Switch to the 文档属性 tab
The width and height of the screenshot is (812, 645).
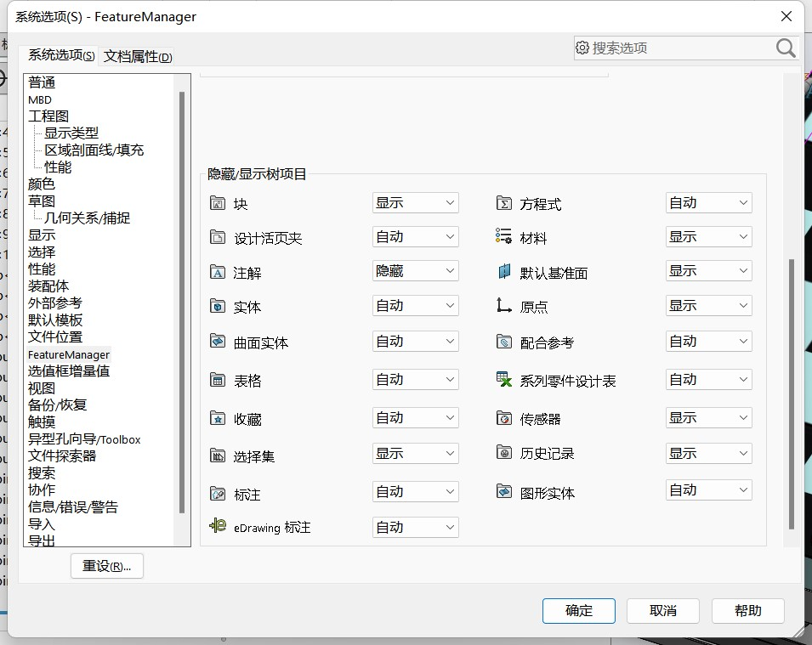coord(138,57)
